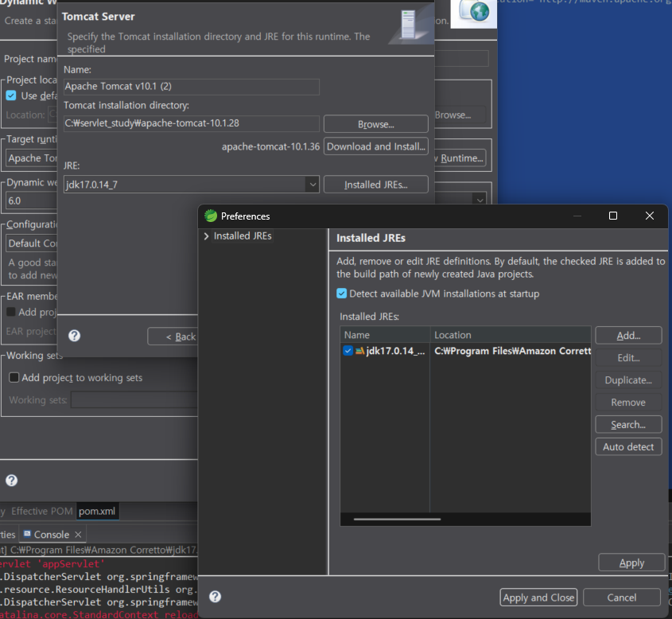Uncheck the jdk17.0.14 default JRE checkbox

pos(348,351)
